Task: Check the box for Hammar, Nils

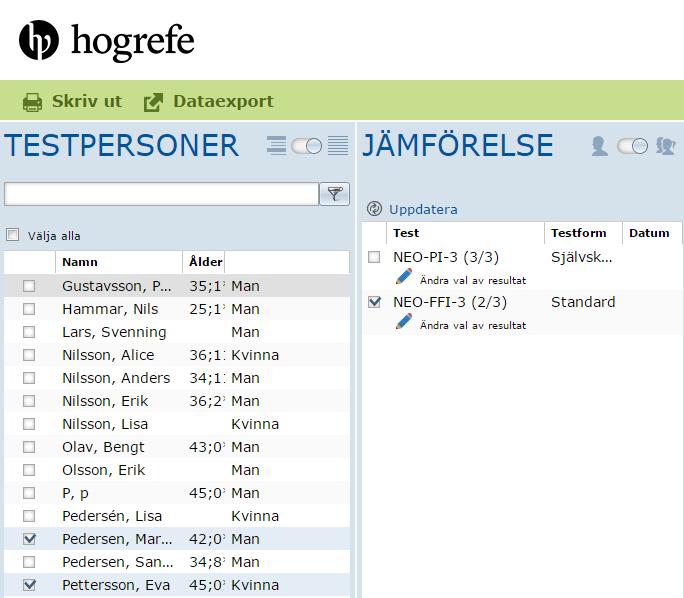Action: pyautogui.click(x=29, y=309)
